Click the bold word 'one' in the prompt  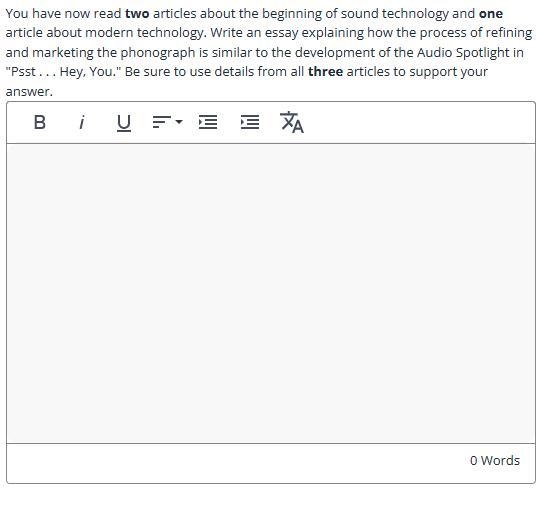tap(491, 14)
